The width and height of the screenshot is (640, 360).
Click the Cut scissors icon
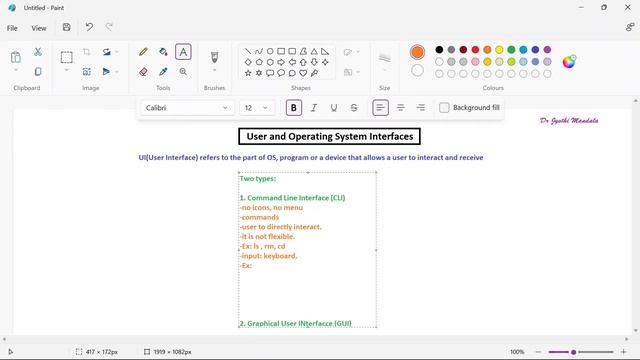(38, 51)
